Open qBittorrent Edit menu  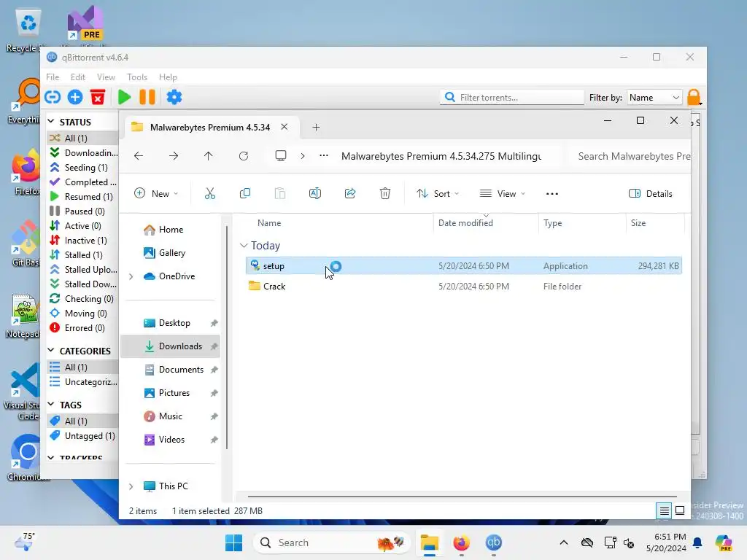click(77, 77)
